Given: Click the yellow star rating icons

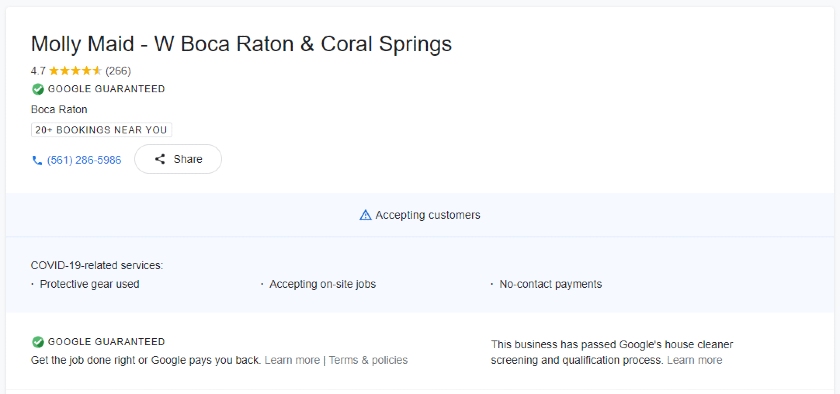Looking at the screenshot, I should (x=76, y=71).
